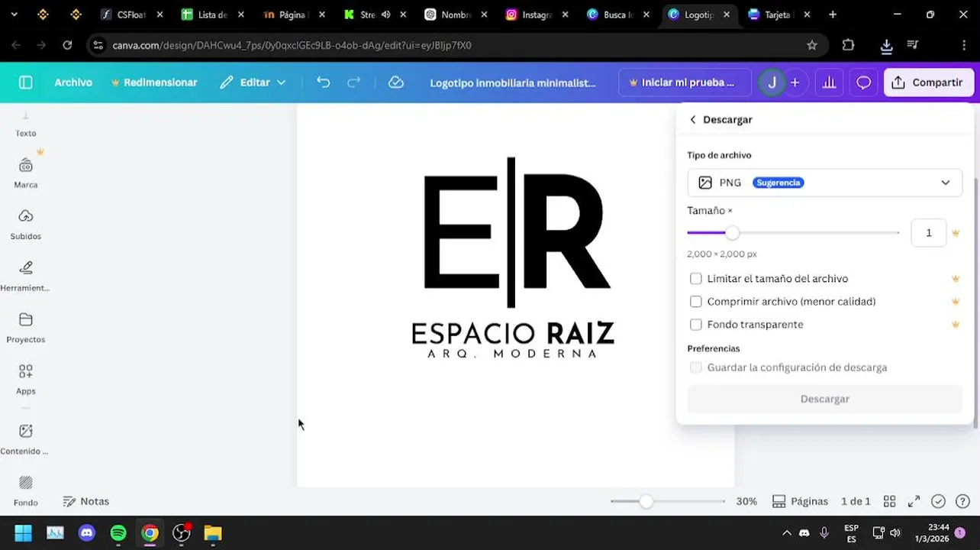Open the comments speech bubble icon
This screenshot has width=980, height=550.
(863, 82)
